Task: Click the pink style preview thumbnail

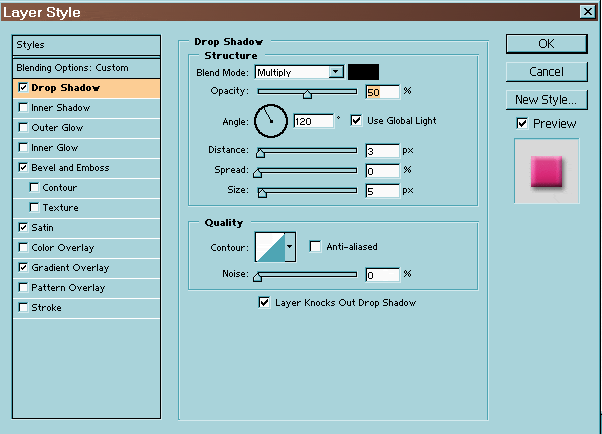Action: click(x=545, y=170)
